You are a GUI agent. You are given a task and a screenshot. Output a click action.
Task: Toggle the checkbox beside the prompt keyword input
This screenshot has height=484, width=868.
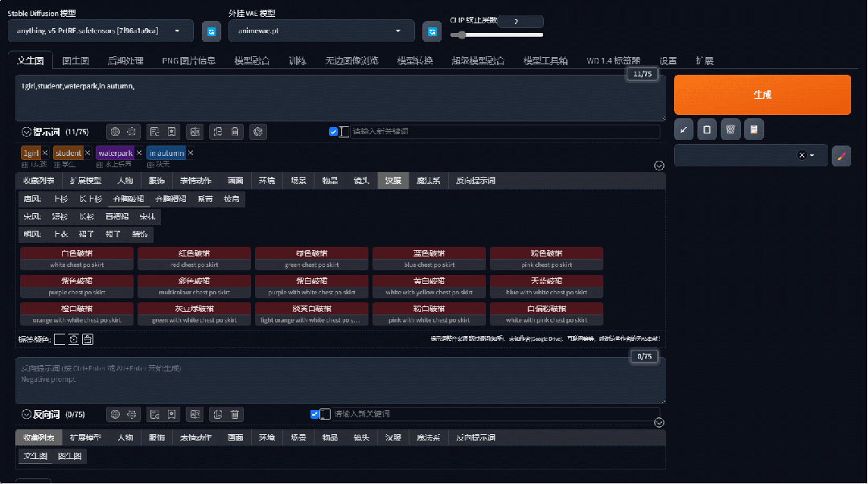point(333,132)
